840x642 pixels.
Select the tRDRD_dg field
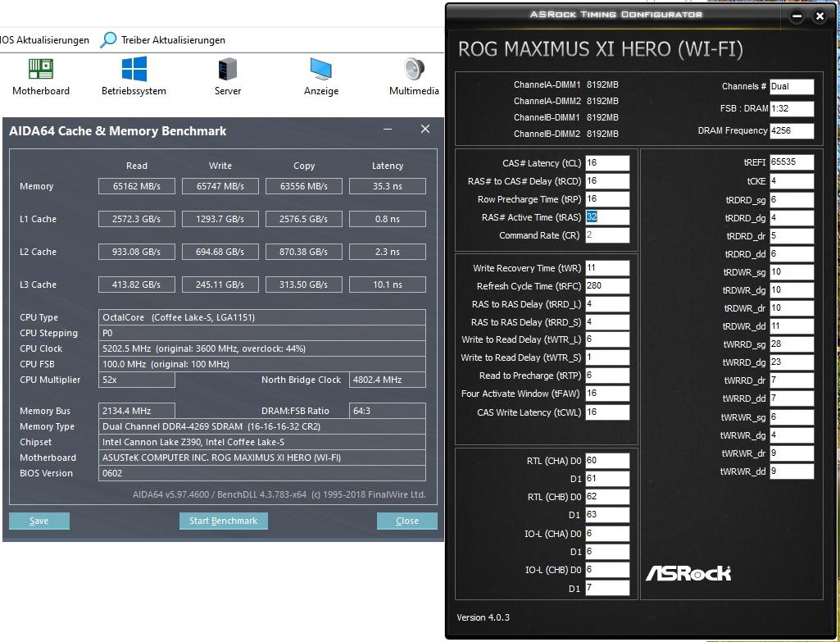pyautogui.click(x=792, y=218)
